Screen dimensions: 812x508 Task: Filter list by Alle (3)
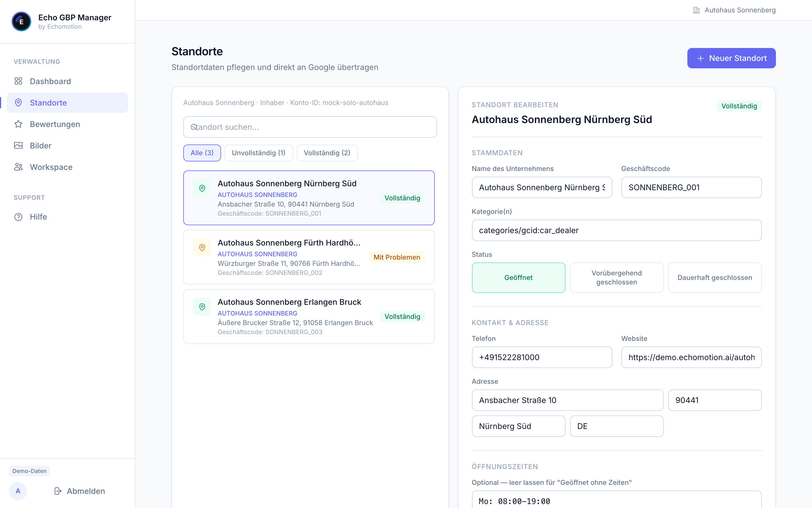click(x=202, y=153)
